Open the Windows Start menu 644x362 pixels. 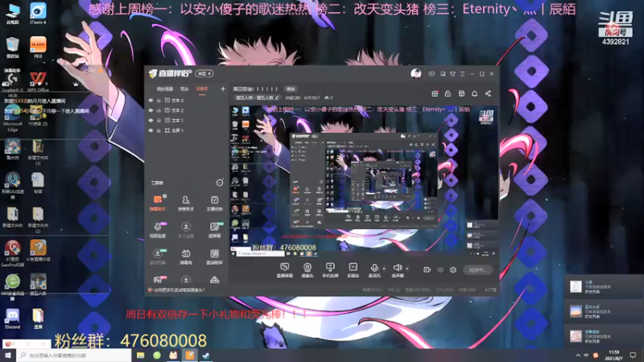pyautogui.click(x=8, y=355)
